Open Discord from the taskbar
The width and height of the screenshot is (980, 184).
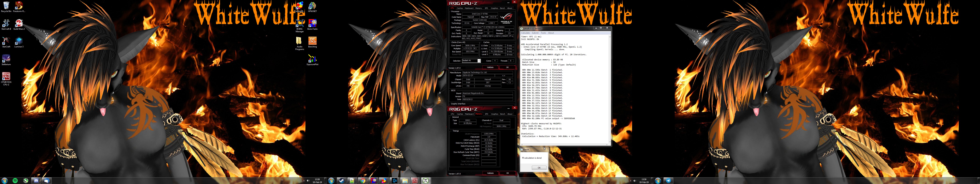(36, 181)
